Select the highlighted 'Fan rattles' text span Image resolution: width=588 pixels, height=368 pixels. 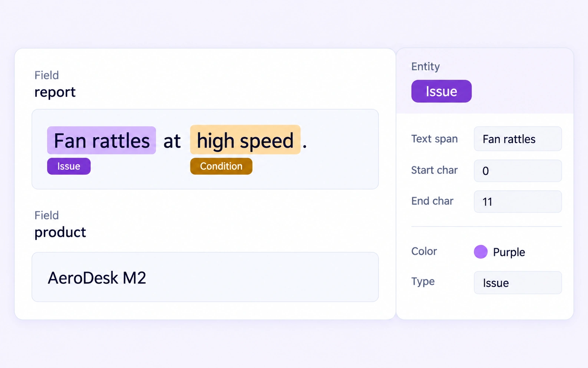point(101,140)
